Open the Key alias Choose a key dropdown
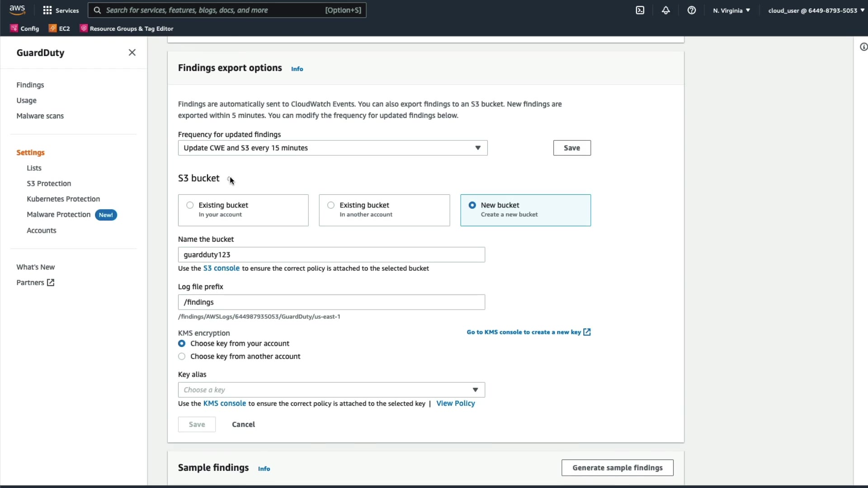 (331, 390)
